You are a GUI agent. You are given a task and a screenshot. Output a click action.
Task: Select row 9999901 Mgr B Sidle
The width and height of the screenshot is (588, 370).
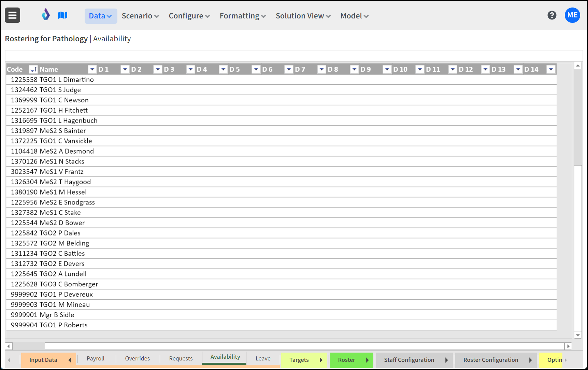281,315
